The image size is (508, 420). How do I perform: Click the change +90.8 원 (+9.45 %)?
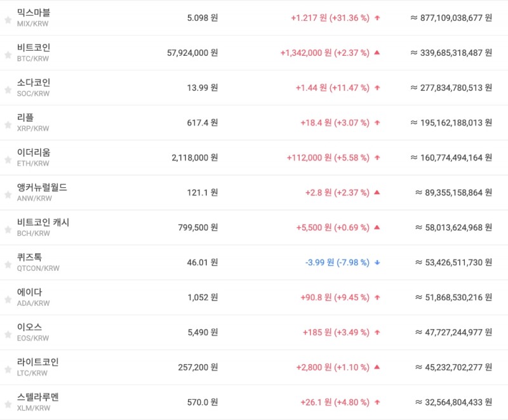tap(335, 298)
